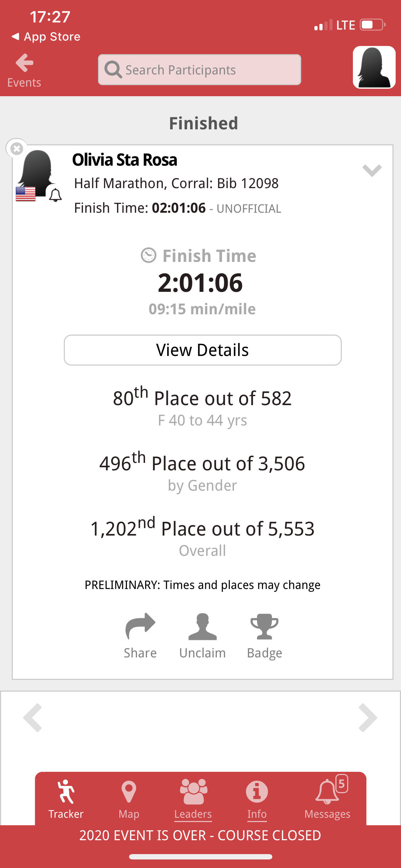Go back to Events
Viewport: 401px width, 868px height.
pyautogui.click(x=24, y=70)
